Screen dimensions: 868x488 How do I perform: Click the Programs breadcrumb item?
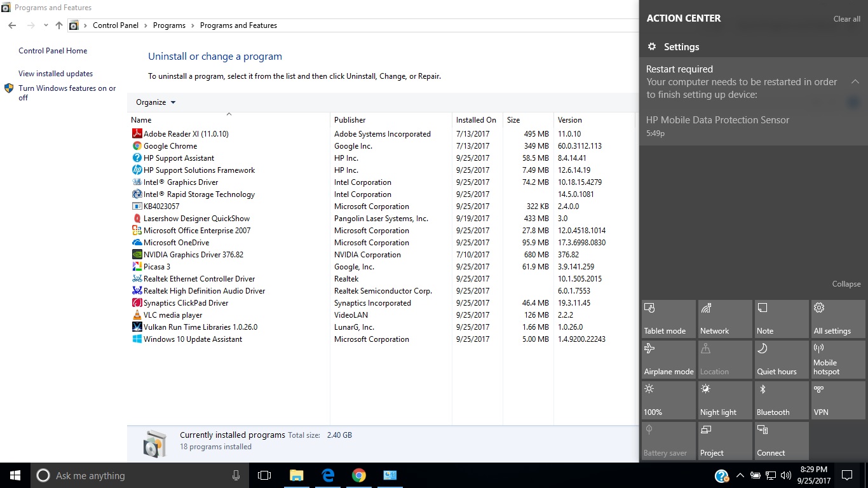pos(169,25)
